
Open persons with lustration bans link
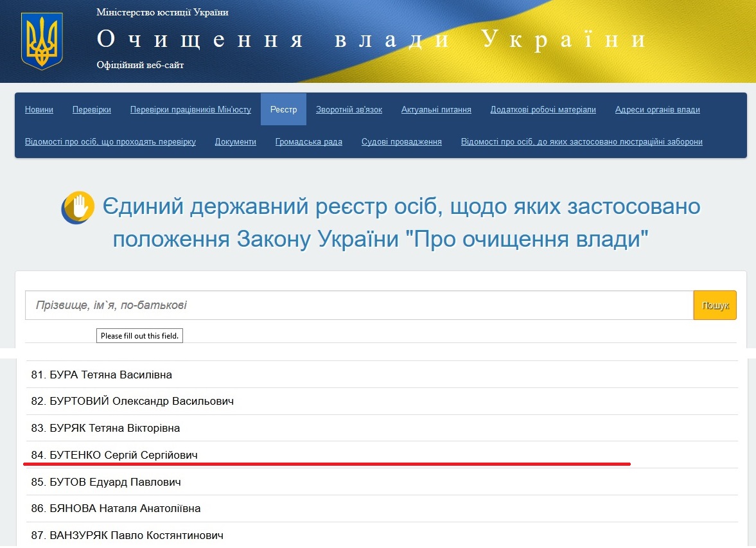[x=581, y=142]
